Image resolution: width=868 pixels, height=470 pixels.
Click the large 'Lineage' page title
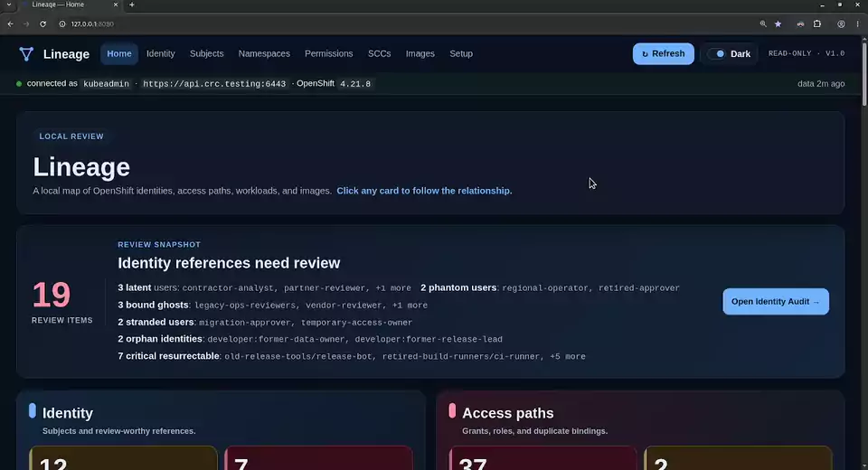coord(81,167)
